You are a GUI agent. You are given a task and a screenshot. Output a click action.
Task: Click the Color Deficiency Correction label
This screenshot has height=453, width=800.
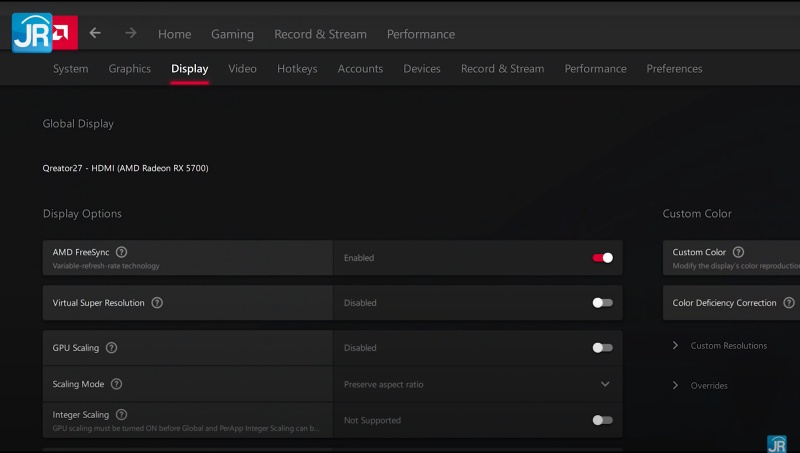click(724, 303)
